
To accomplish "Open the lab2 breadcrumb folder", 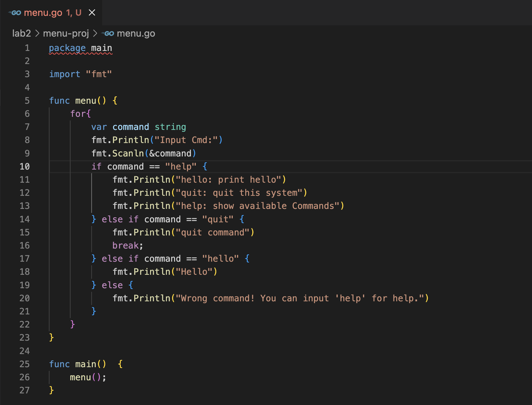I will 21,34.
